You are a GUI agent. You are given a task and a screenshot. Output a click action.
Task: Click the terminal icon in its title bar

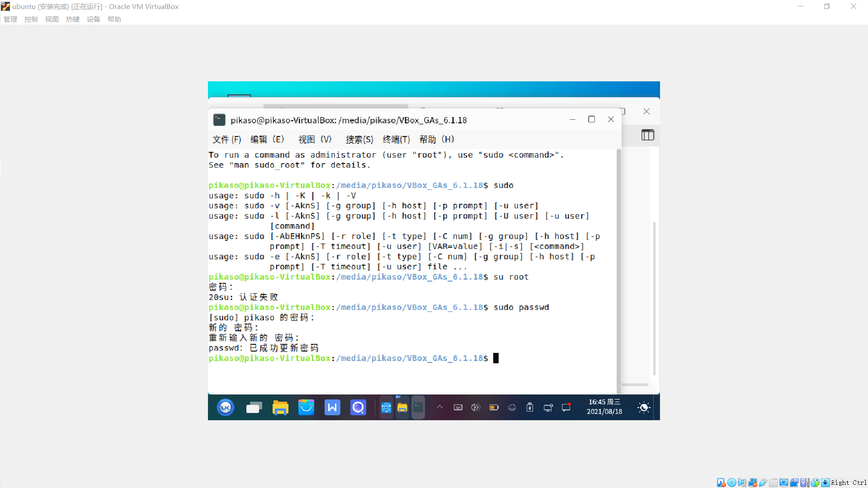219,120
